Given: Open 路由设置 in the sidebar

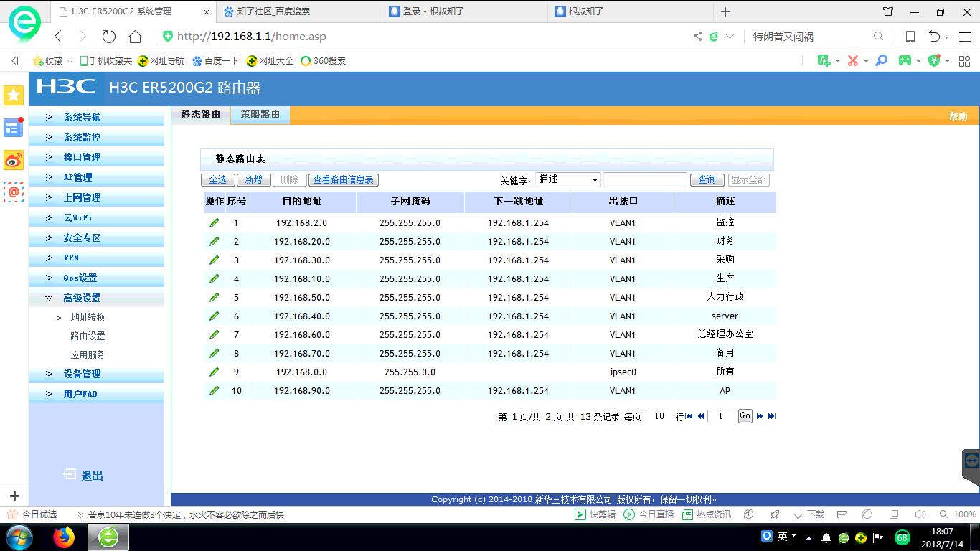Looking at the screenshot, I should [88, 336].
